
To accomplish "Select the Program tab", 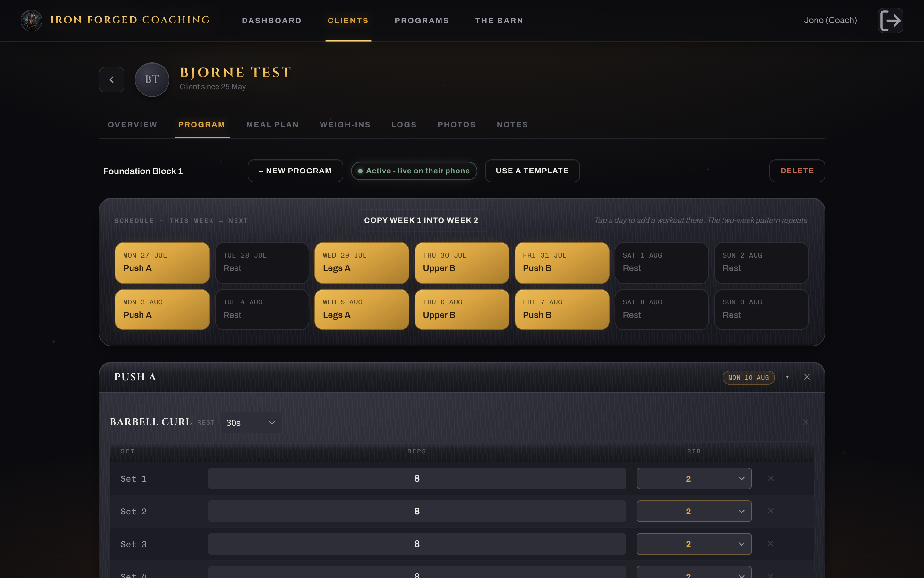I will [x=201, y=125].
